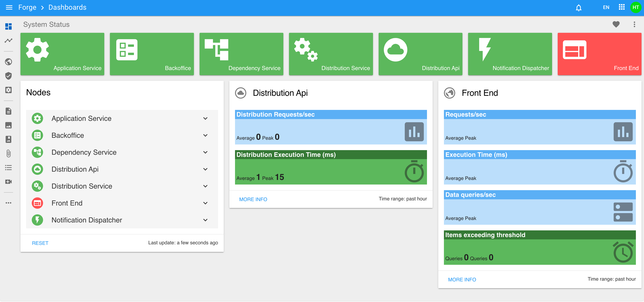Click the Distribution Service node gears icon
This screenshot has width=644, height=302.
[37, 186]
